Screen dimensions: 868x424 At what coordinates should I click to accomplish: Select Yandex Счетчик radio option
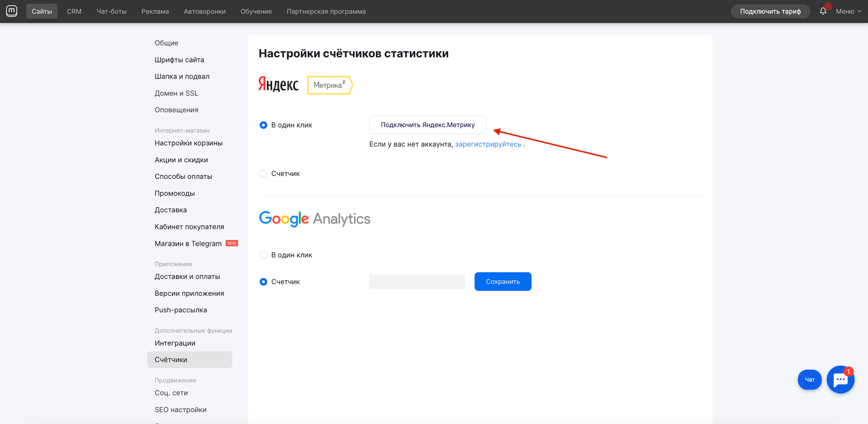264,174
